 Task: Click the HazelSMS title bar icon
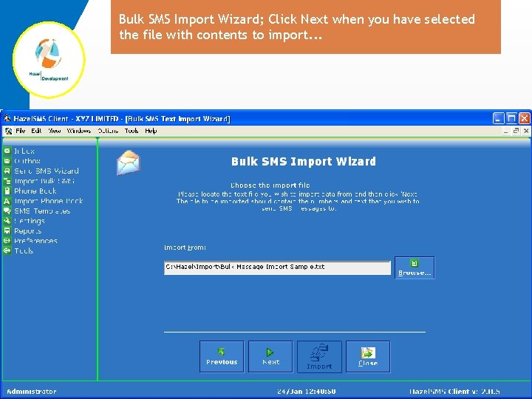coord(7,118)
